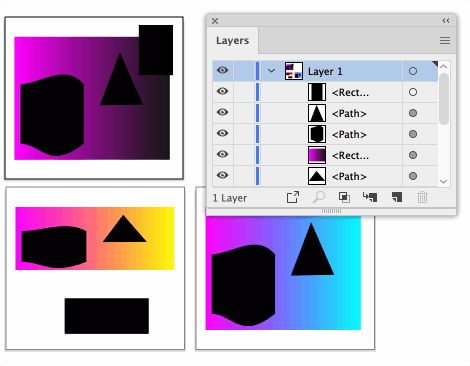Image resolution: width=470 pixels, height=366 pixels.
Task: Click target circle of tall-triangle <Path> row
Action: (413, 113)
